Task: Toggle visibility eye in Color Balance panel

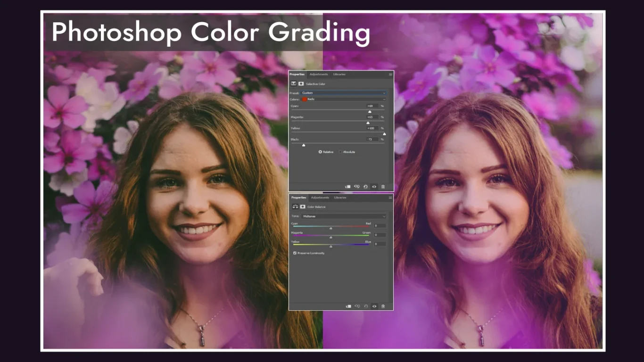Action: (x=374, y=306)
